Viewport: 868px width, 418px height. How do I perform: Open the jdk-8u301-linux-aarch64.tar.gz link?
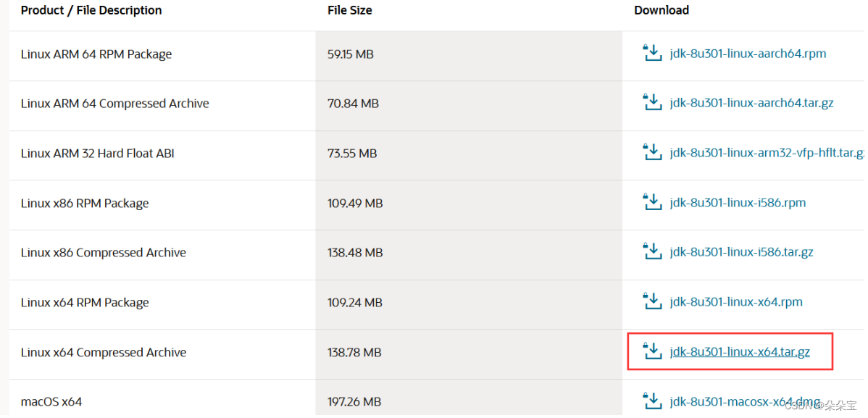tap(751, 103)
